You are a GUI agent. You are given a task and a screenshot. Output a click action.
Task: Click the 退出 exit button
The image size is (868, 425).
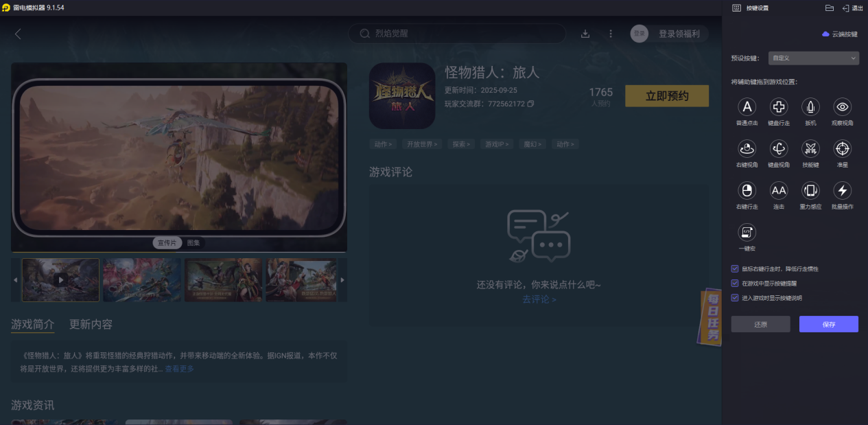click(x=852, y=8)
